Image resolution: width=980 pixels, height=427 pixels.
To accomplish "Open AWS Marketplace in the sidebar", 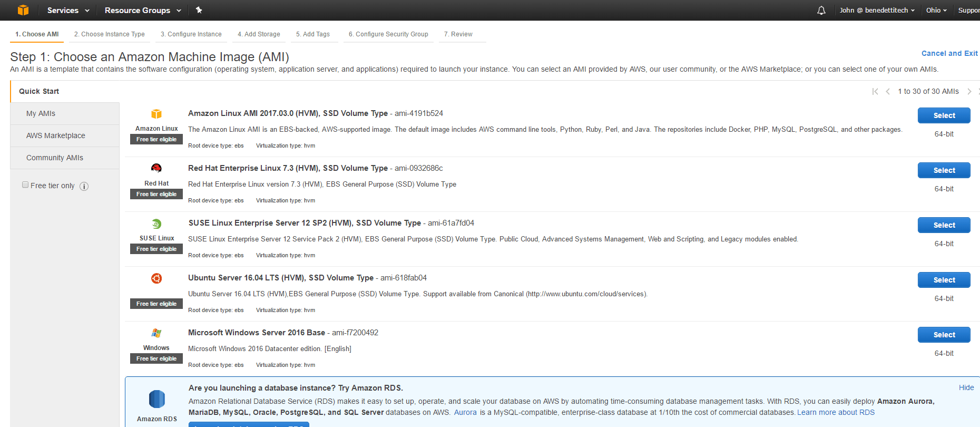I will click(x=65, y=135).
